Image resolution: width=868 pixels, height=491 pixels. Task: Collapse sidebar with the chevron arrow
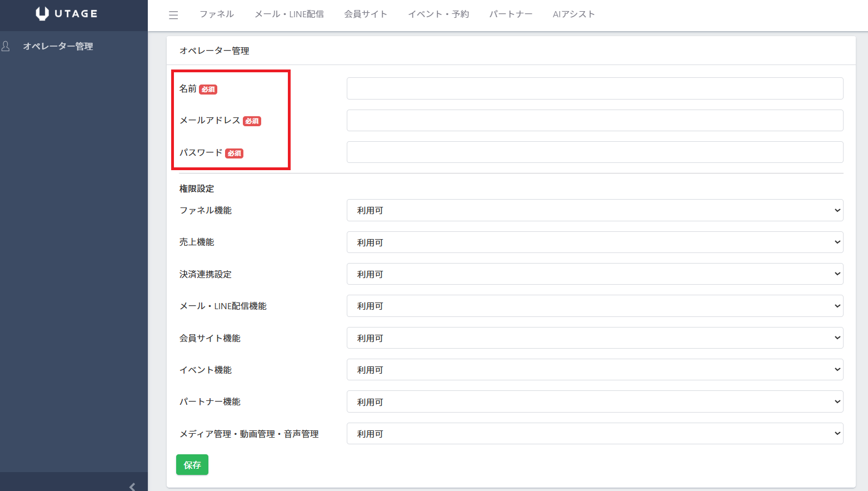point(132,487)
